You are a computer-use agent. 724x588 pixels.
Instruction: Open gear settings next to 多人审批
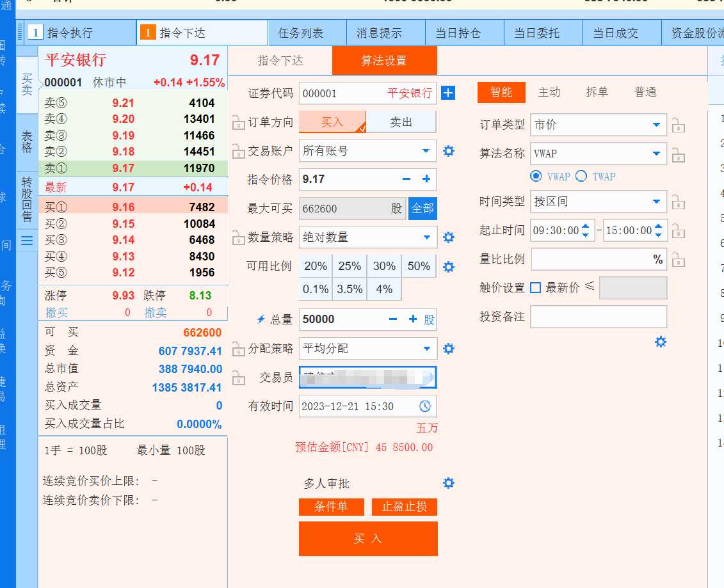tap(448, 483)
